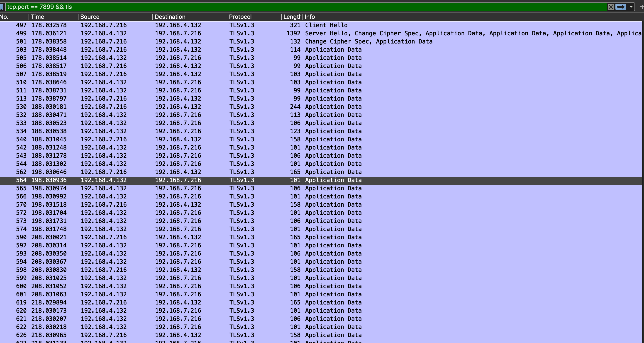Screen dimensions: 644x343
Task: Open the filter history dropdown arrow
Action: click(x=631, y=7)
